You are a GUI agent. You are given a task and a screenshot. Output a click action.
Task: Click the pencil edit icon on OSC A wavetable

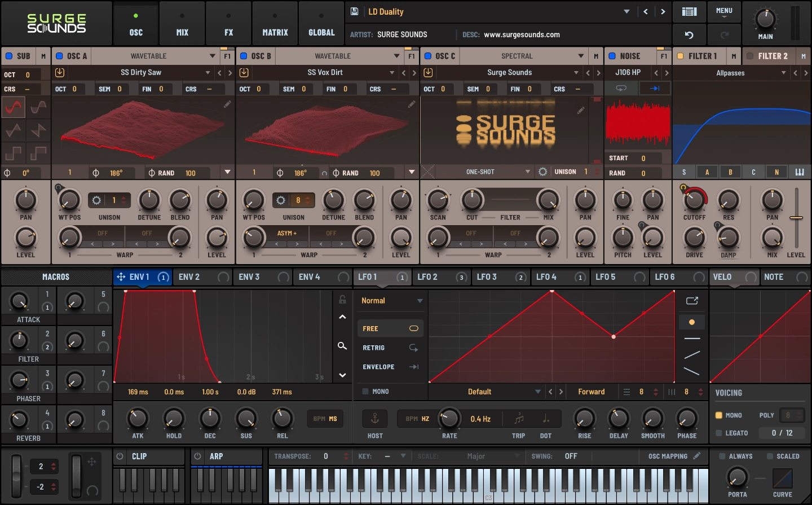pos(227,104)
